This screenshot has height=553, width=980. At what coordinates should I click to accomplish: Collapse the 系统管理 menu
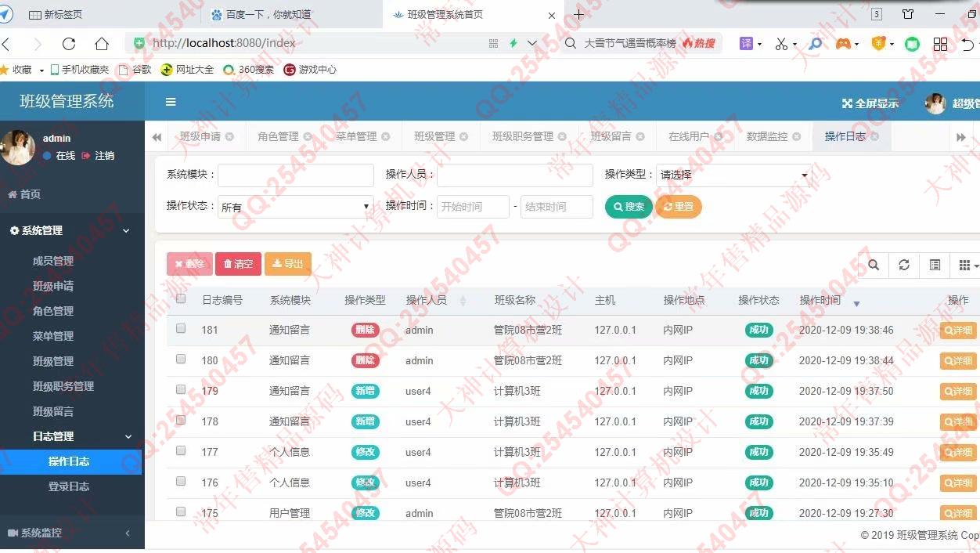[x=72, y=230]
